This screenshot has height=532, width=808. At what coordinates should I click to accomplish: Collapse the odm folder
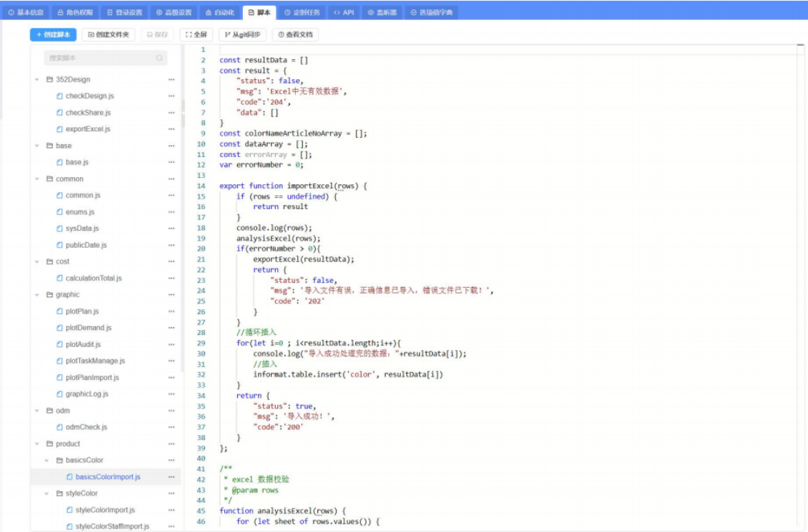coord(37,411)
